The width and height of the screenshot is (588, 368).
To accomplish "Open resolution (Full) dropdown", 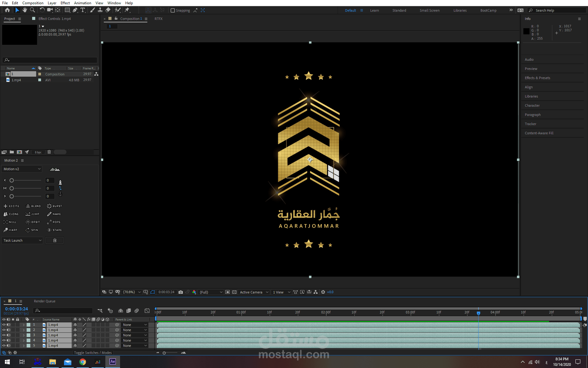I will (211, 292).
